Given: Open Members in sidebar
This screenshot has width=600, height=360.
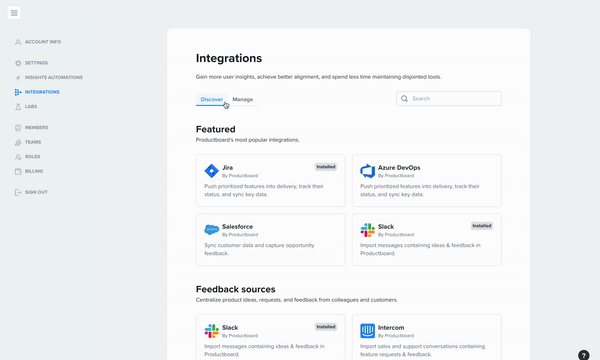Looking at the screenshot, I should (x=36, y=128).
